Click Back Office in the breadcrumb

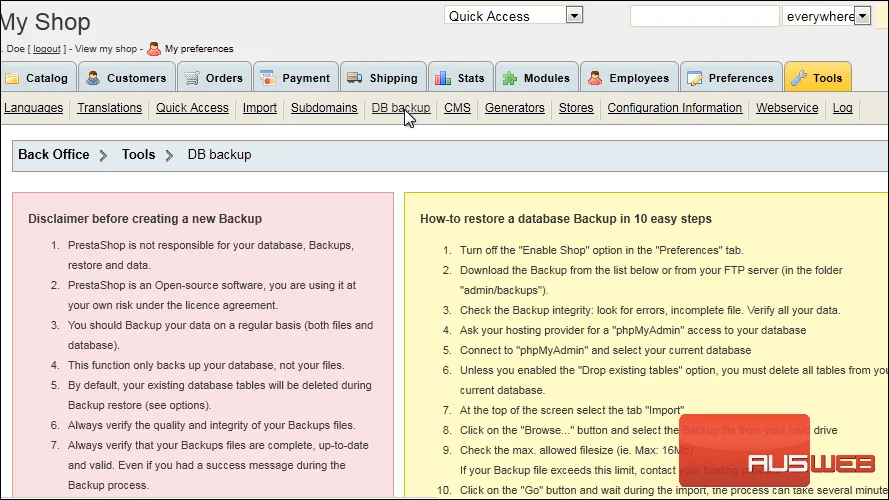[54, 155]
